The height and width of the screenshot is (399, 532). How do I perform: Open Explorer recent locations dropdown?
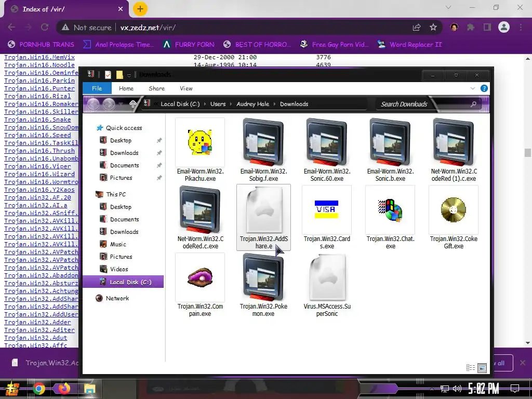click(121, 104)
